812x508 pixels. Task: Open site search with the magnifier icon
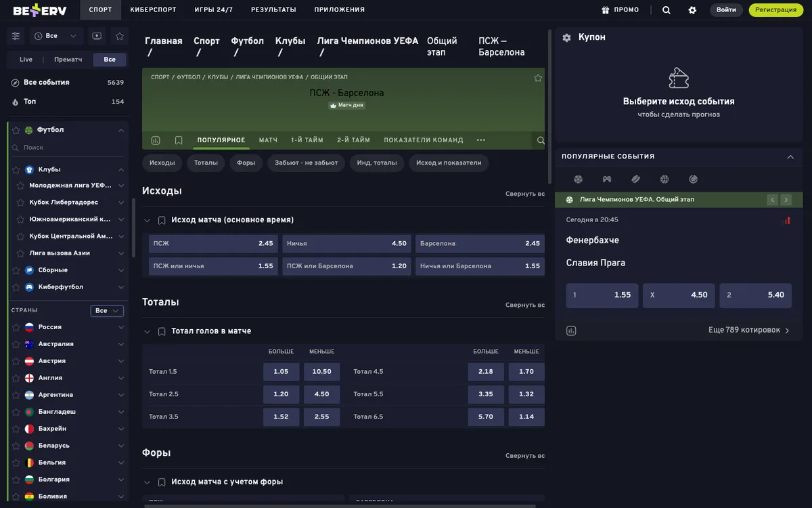(667, 10)
